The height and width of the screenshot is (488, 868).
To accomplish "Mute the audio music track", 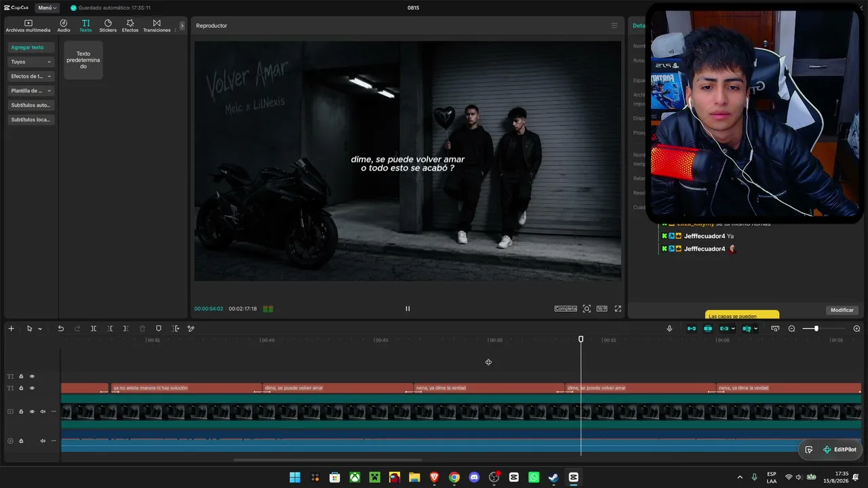I will pos(43,441).
